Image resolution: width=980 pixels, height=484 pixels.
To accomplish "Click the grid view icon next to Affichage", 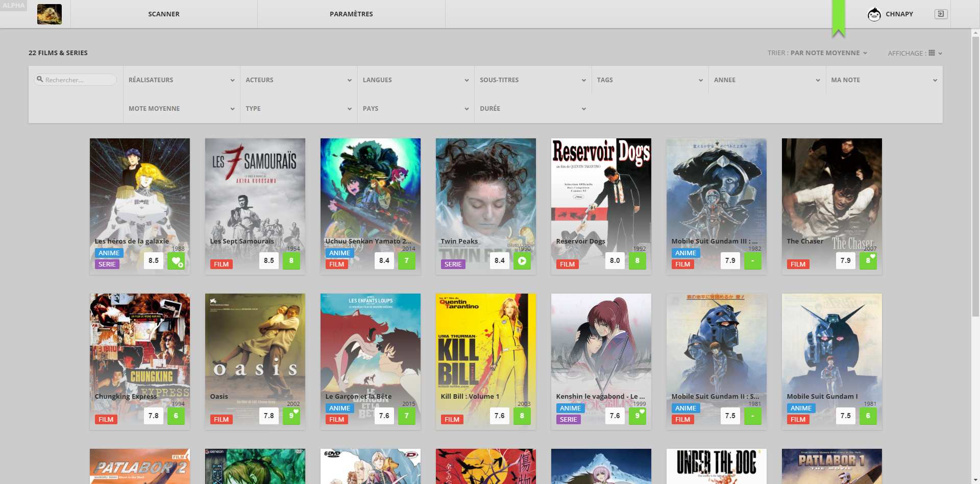I will (x=932, y=53).
